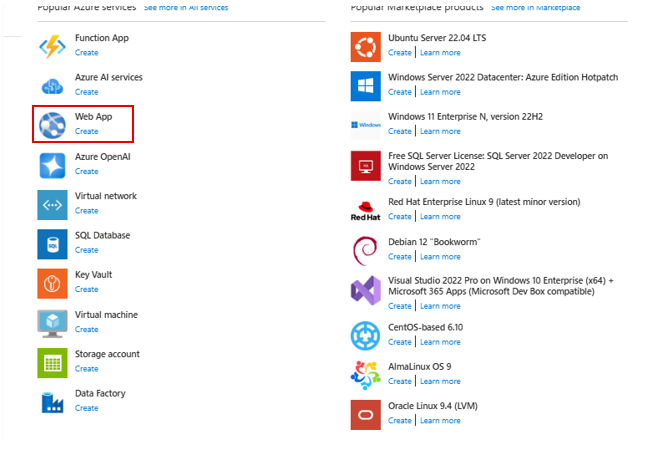Screen dimensions: 647x450
Task: Open Learn more for Free SQL Server License
Action: [440, 181]
